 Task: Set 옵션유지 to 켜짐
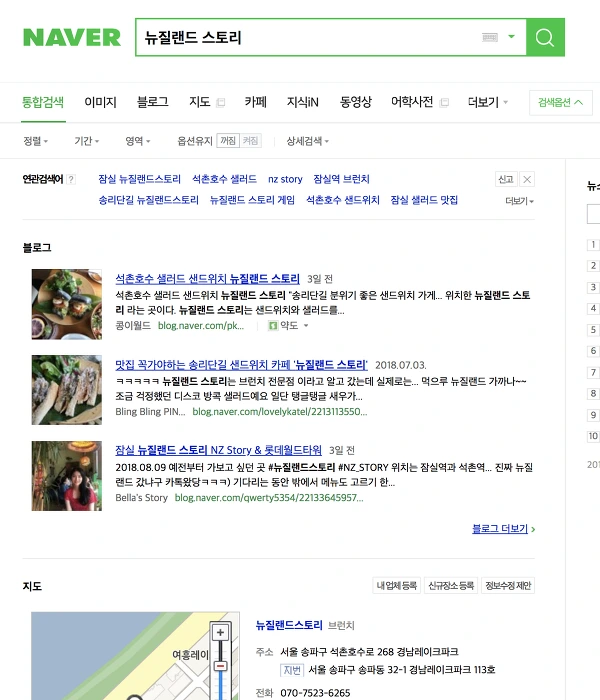pos(250,141)
